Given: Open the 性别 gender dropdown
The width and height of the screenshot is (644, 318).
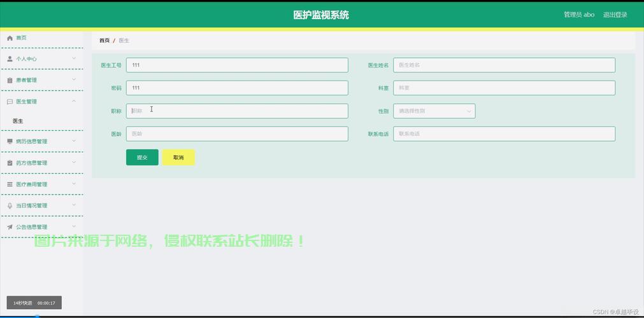Looking at the screenshot, I should pyautogui.click(x=434, y=111).
